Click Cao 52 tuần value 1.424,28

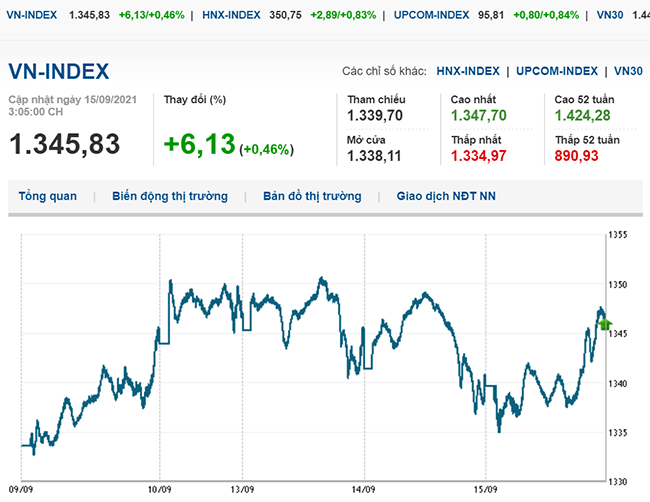[582, 116]
